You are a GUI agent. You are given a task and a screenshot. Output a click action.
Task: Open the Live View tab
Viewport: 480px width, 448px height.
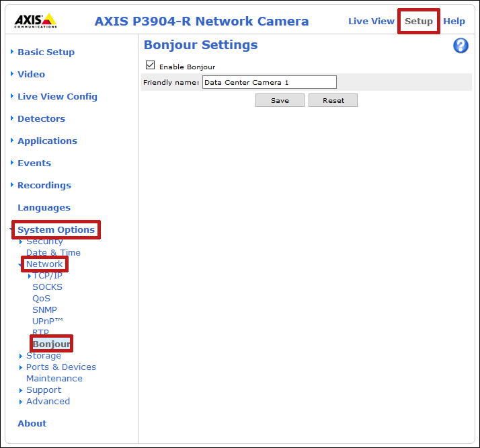tap(371, 21)
